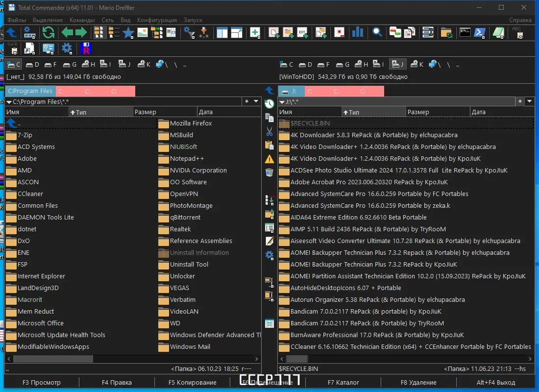Click the scissors cut icon in middle bar

pos(269,131)
